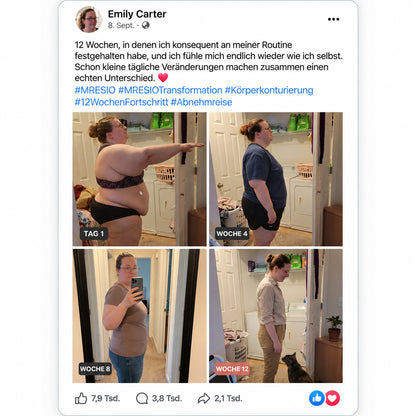Click the comment bubble icon
The height and width of the screenshot is (416, 416).
142,398
